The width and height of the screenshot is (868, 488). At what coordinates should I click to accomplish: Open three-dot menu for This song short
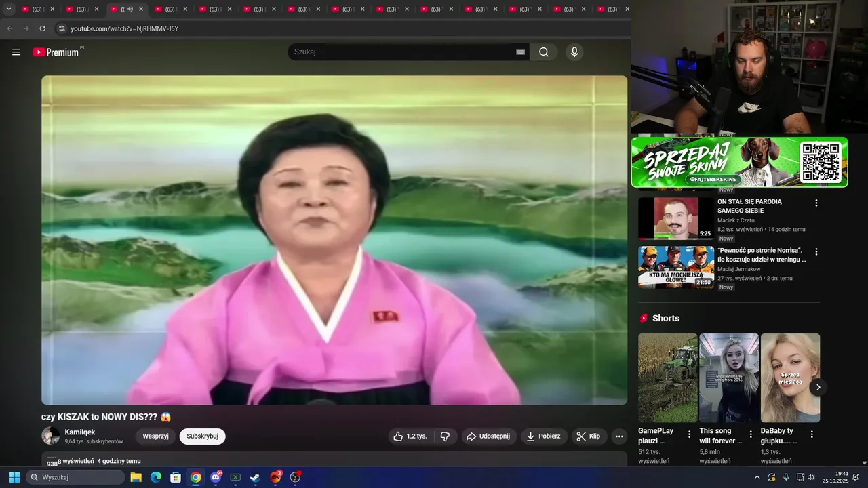[751, 434]
